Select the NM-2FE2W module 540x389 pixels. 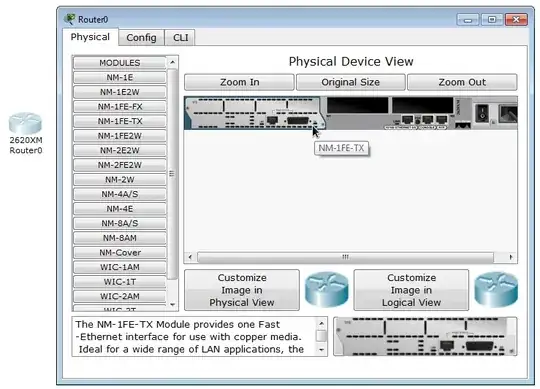120,165
